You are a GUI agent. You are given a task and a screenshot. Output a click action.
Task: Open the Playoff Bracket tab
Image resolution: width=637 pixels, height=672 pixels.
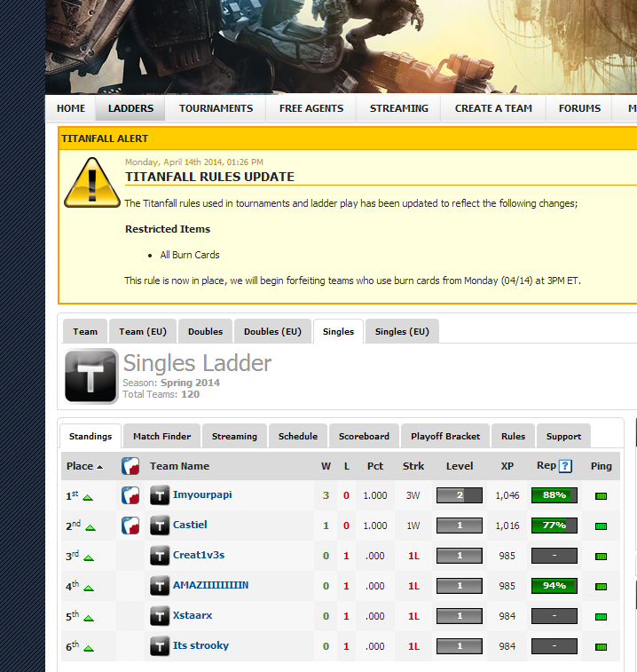pyautogui.click(x=445, y=436)
